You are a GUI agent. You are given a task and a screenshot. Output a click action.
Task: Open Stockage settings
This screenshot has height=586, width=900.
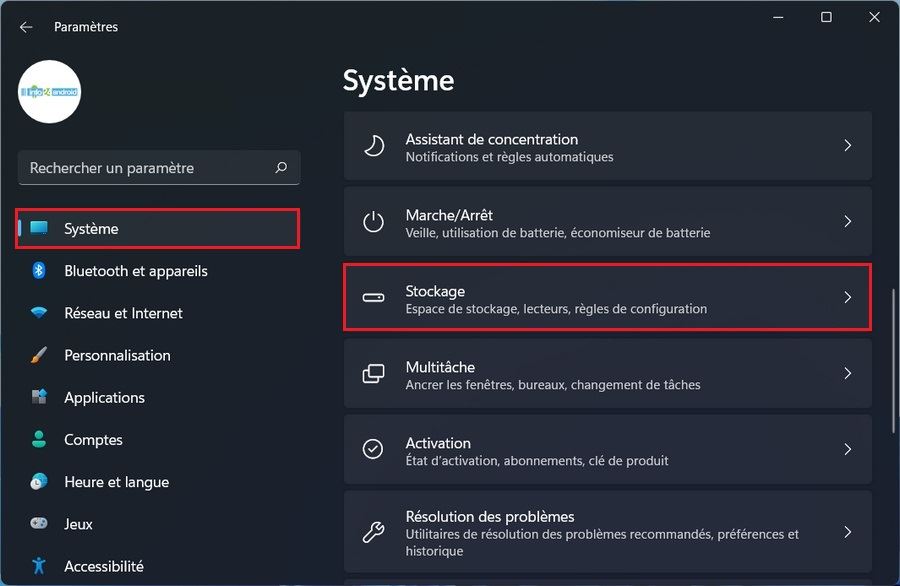(608, 297)
